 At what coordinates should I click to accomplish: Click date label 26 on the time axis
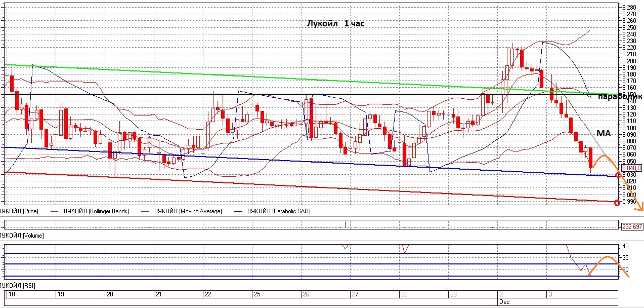(306, 294)
